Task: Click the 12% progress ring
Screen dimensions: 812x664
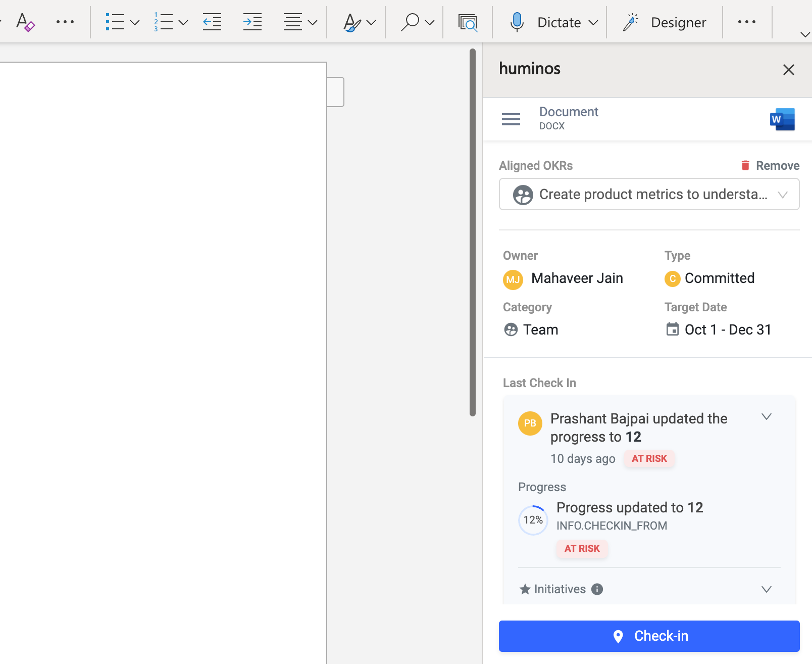Action: coord(533,520)
